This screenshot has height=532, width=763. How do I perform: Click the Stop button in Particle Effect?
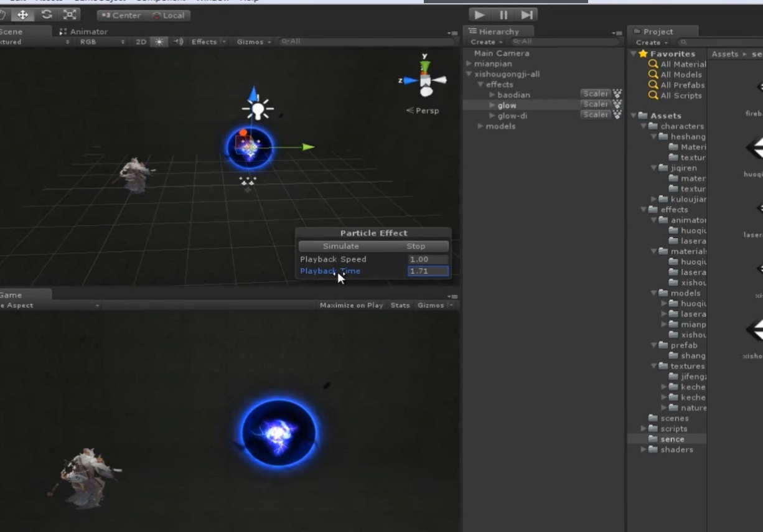tap(416, 246)
